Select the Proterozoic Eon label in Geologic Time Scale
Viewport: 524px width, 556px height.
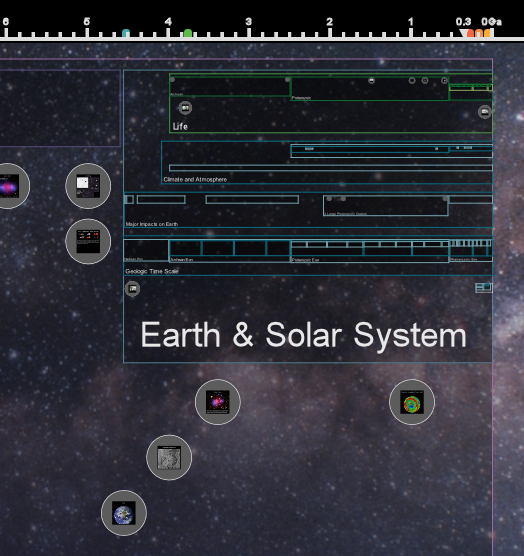coord(305,260)
